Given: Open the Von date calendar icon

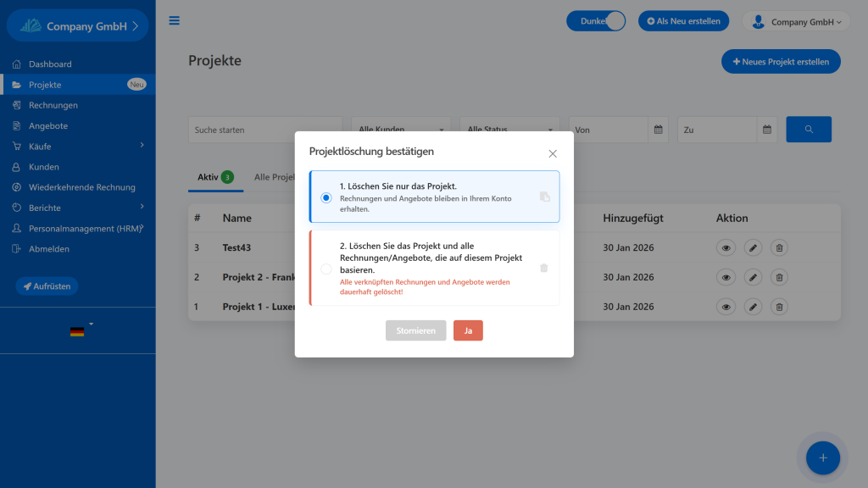Looking at the screenshot, I should (659, 130).
